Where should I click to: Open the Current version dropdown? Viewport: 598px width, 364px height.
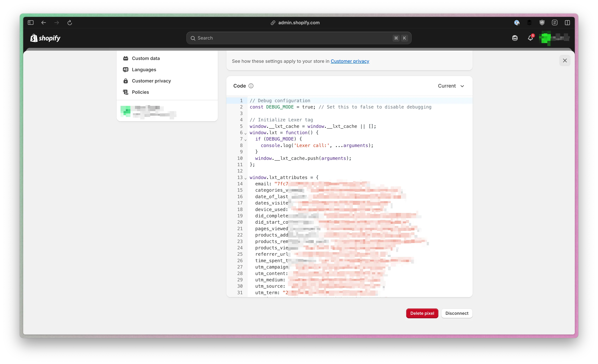pyautogui.click(x=451, y=86)
